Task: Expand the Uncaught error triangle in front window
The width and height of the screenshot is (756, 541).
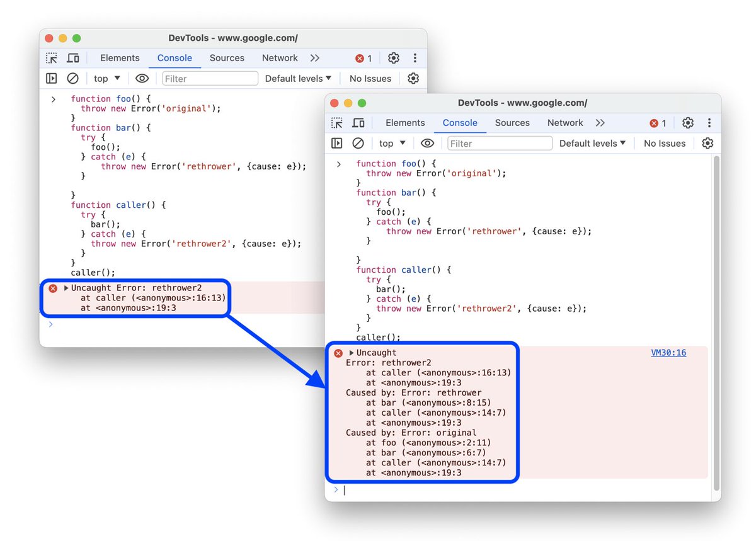Action: point(352,353)
